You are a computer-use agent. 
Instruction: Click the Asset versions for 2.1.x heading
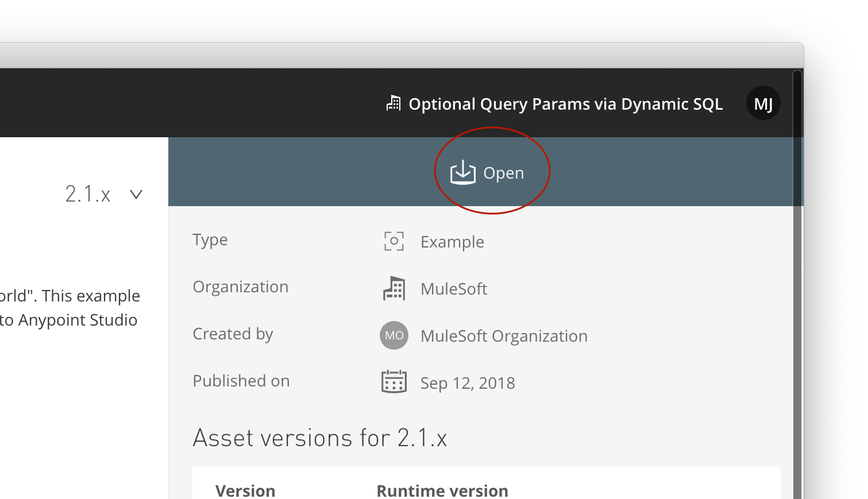[x=319, y=438]
